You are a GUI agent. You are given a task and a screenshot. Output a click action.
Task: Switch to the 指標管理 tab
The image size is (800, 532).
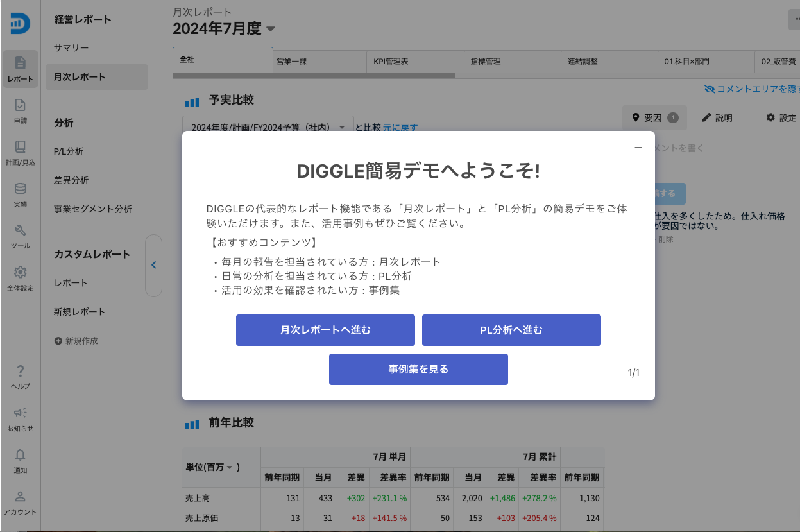(x=512, y=62)
